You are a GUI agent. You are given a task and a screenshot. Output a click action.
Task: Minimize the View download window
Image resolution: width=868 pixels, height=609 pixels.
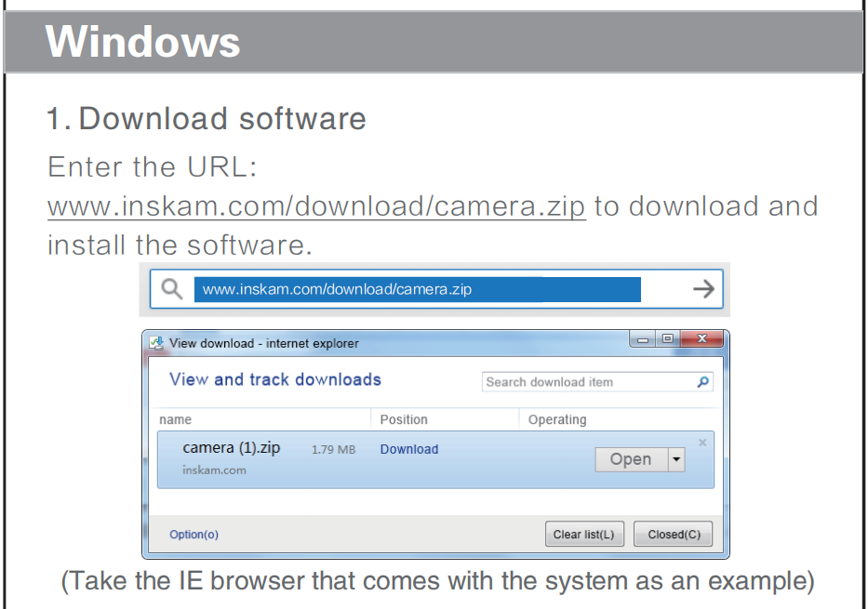tap(643, 339)
